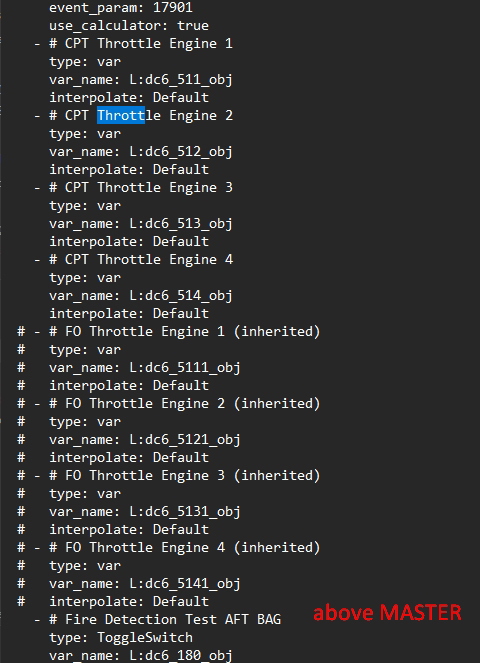Click var_name L:dc6_5141_obj text

click(x=145, y=584)
